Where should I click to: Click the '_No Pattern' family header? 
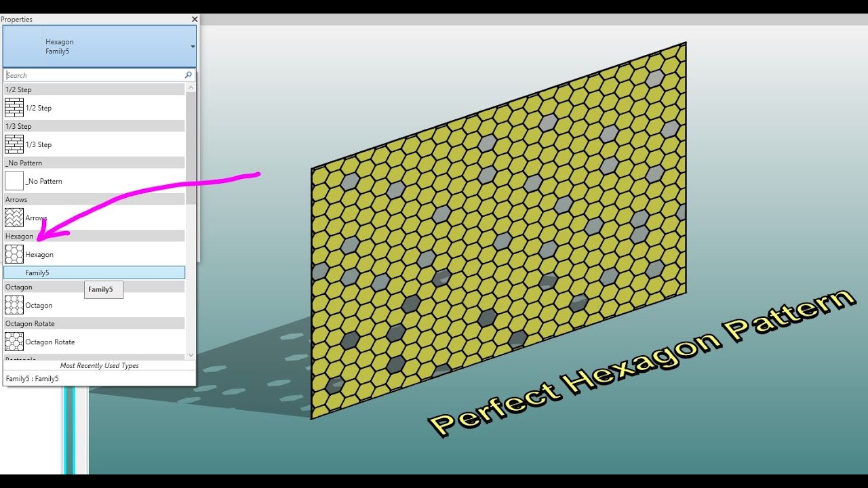(x=94, y=163)
